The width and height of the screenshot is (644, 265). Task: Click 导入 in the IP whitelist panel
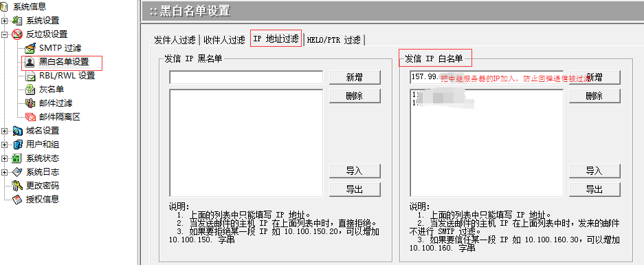click(595, 171)
